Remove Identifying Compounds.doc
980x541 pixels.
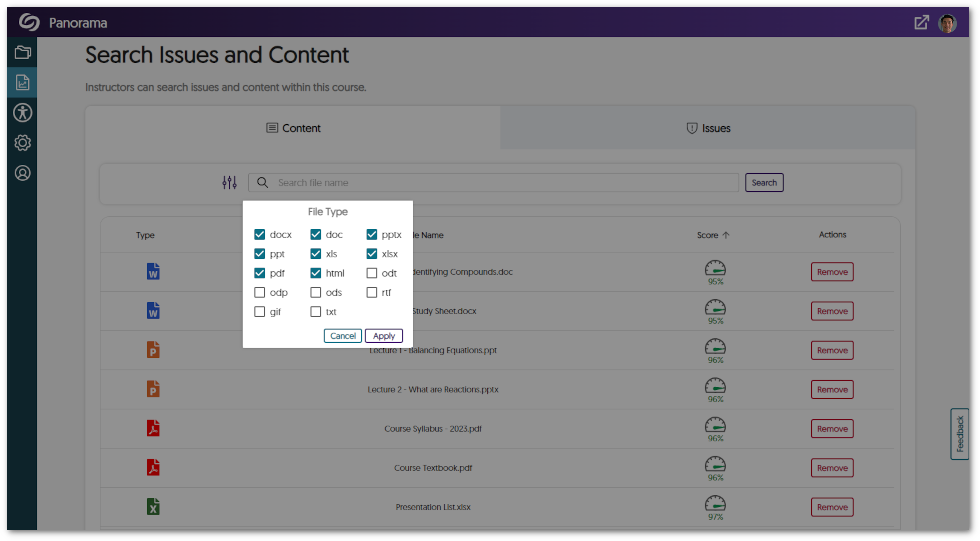tap(832, 272)
